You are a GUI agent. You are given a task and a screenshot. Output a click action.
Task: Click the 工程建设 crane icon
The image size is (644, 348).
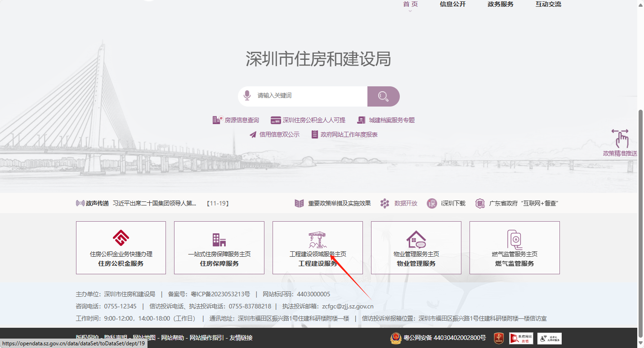[x=318, y=240]
